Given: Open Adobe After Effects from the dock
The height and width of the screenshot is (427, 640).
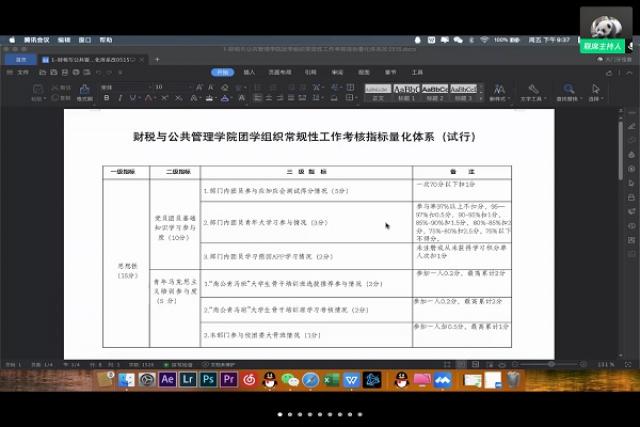Looking at the screenshot, I should coord(168,380).
